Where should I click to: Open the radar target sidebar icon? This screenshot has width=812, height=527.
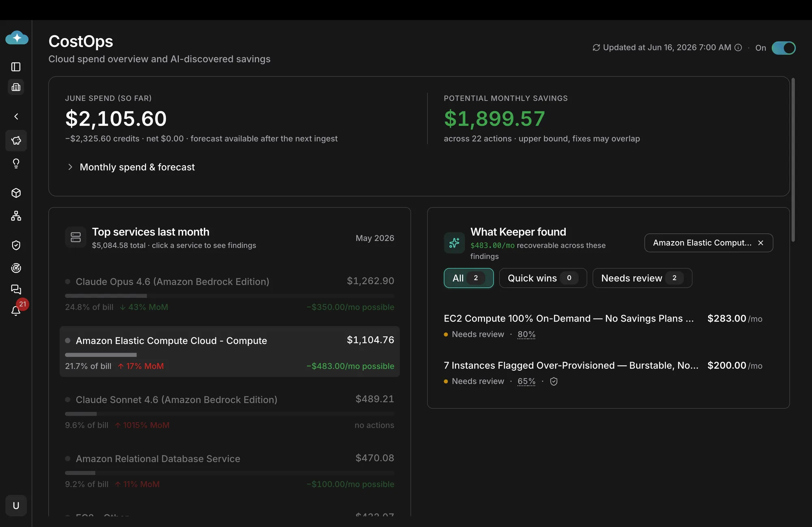pos(16,268)
